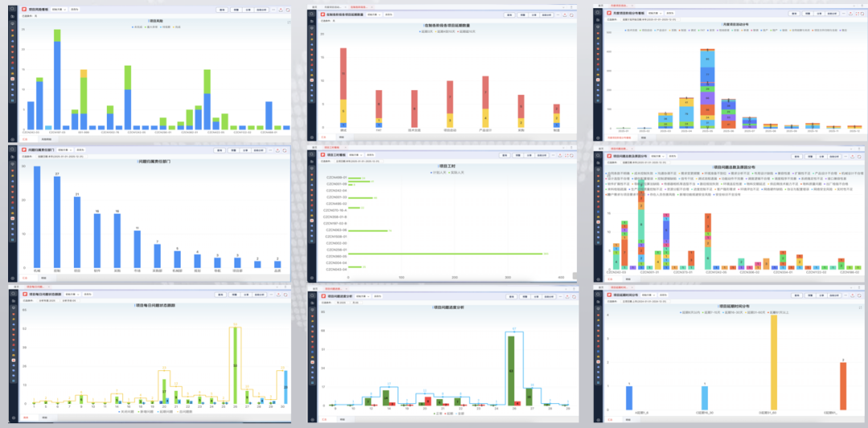This screenshot has height=428, width=868.
Task: Click export icon in 项目工时看板 header
Action: tap(561, 156)
